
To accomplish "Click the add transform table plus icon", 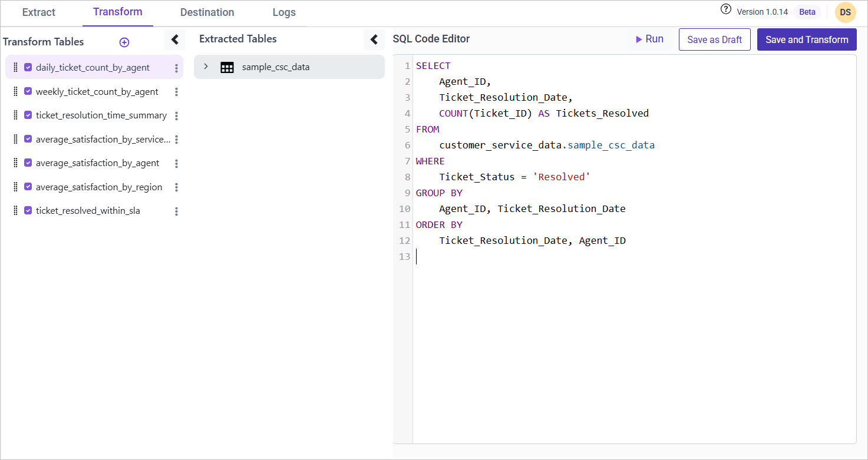I will click(x=124, y=42).
